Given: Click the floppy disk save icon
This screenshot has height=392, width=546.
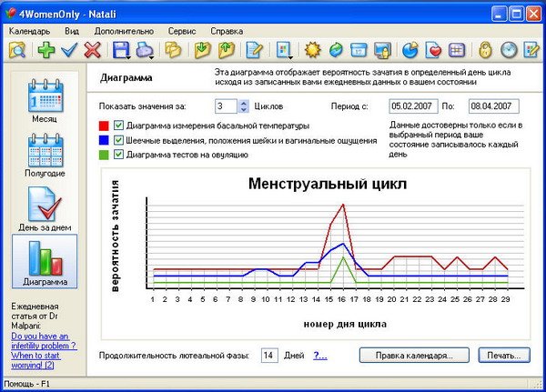Looking at the screenshot, I should click(x=121, y=50).
